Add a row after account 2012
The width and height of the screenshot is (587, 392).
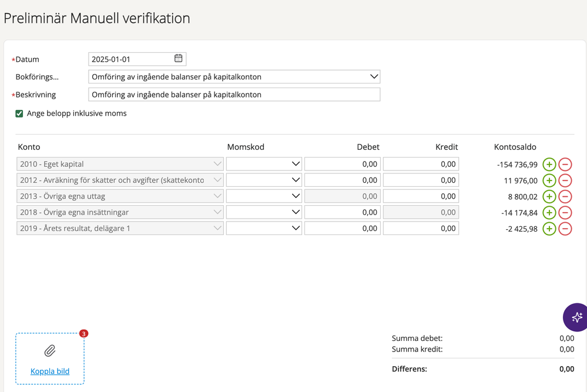coord(549,180)
